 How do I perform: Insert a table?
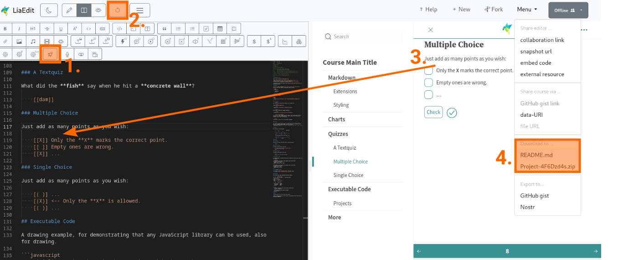(220, 29)
